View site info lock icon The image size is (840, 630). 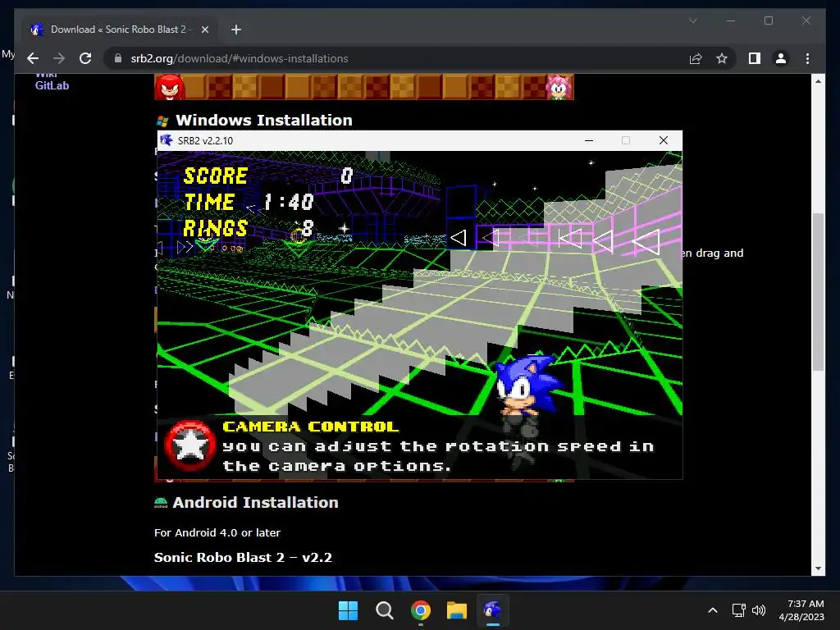click(118, 58)
